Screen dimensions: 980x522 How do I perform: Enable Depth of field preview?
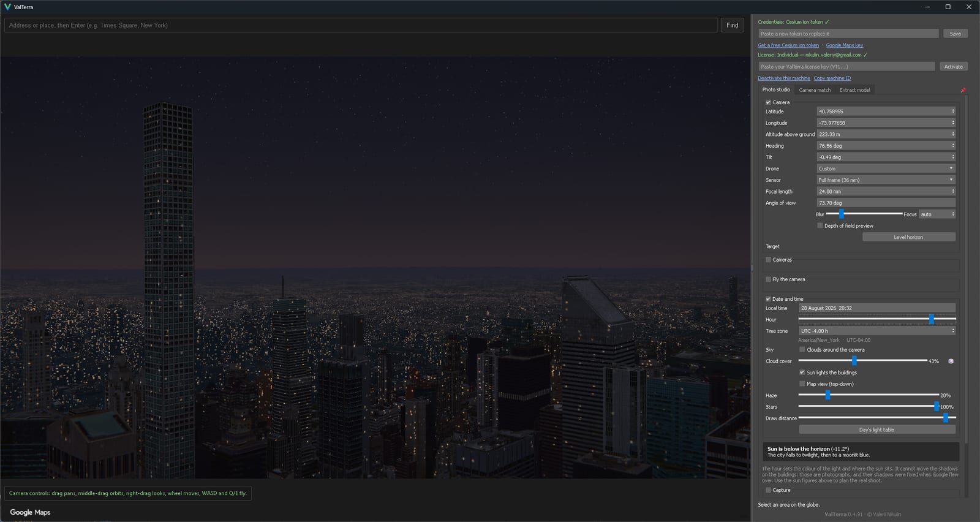click(x=820, y=225)
